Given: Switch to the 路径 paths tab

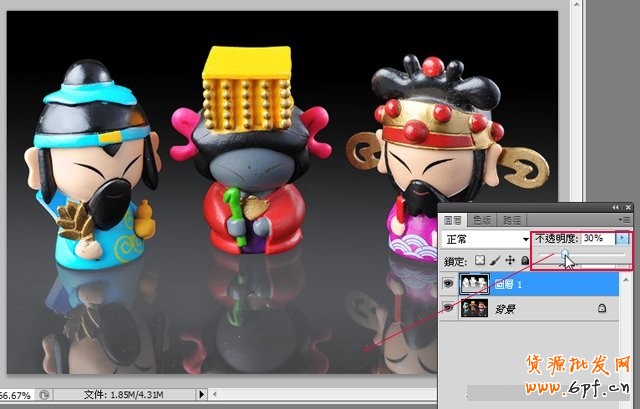Looking at the screenshot, I should (512, 219).
